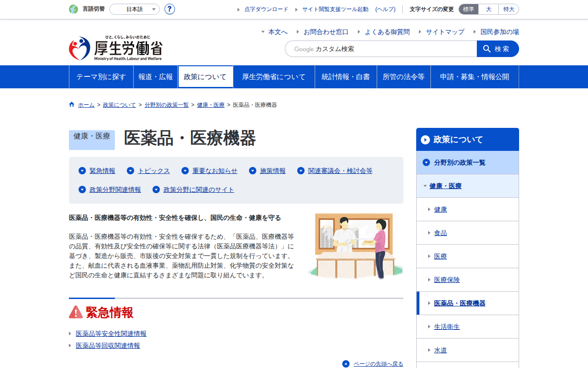Open the 厚生労働省について menu
Viewport: 588px width, 368px height.
[274, 77]
